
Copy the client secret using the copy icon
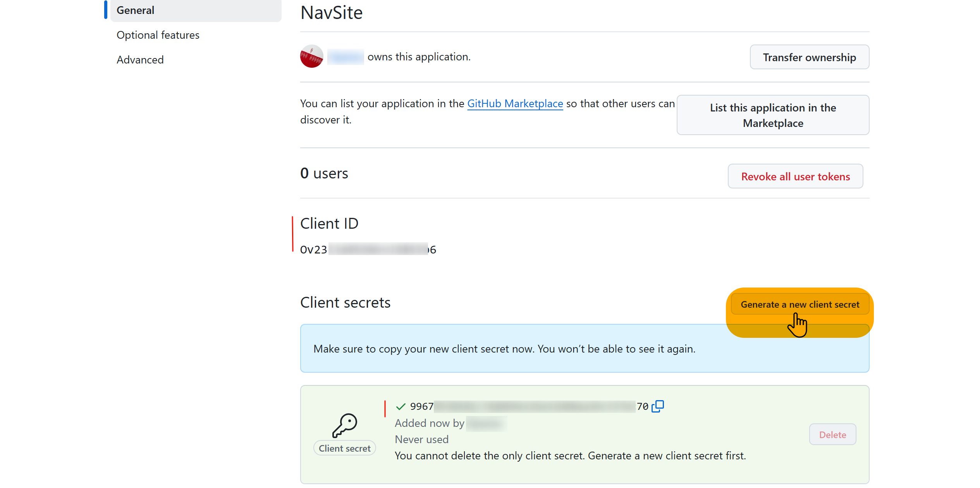tap(658, 406)
